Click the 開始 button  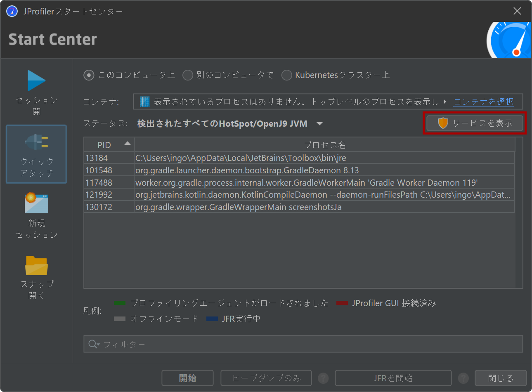tap(187, 378)
